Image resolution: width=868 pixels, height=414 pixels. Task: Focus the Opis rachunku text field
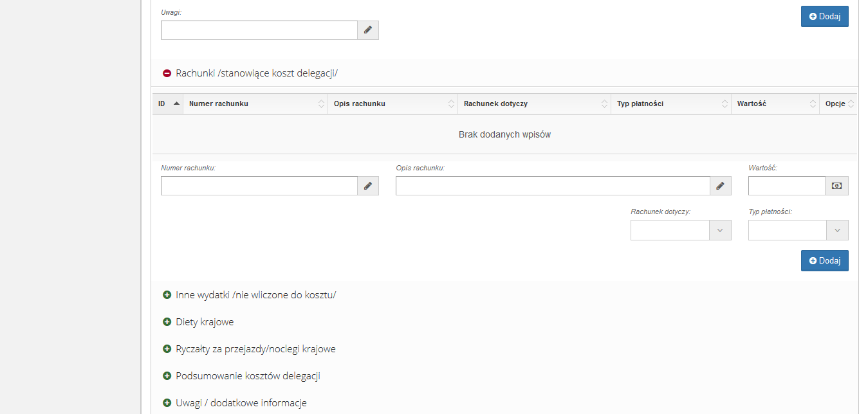pyautogui.click(x=553, y=186)
